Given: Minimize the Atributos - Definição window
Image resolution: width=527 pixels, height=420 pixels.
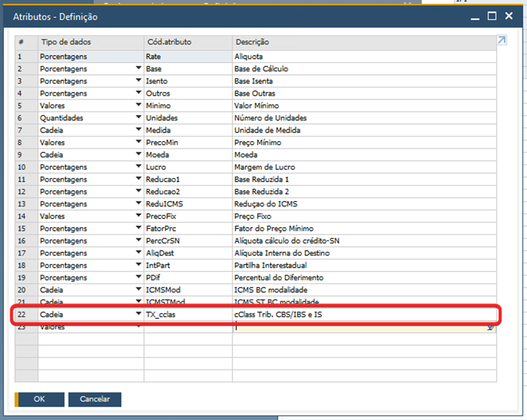Looking at the screenshot, I should pos(475,17).
